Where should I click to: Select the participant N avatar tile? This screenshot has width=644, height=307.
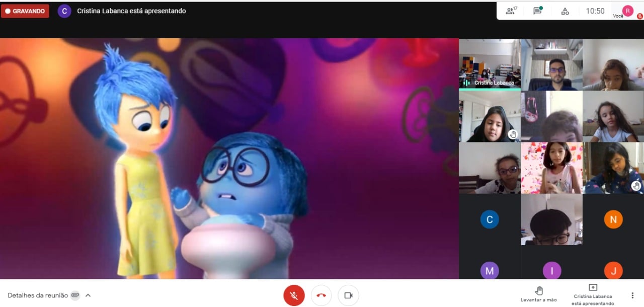(613, 219)
